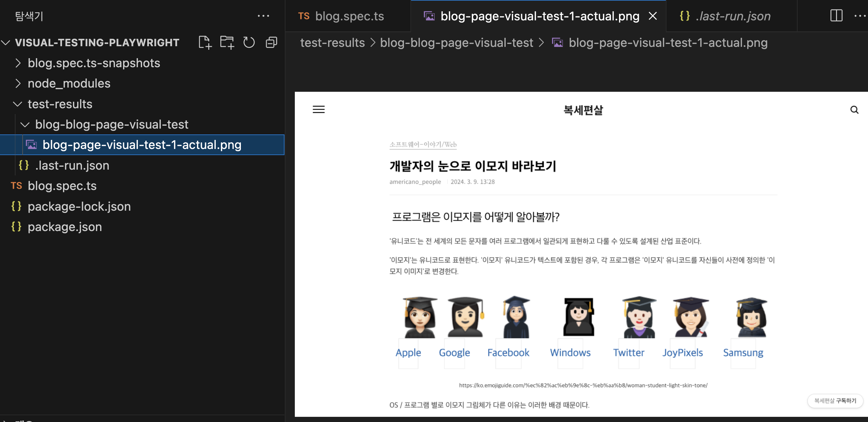This screenshot has height=422, width=868.
Task: Open package-lock.json from the explorer
Action: 79,206
